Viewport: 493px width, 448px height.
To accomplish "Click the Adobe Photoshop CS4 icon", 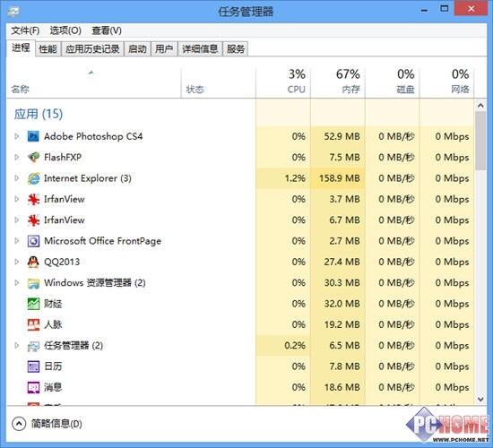I will tap(33, 136).
